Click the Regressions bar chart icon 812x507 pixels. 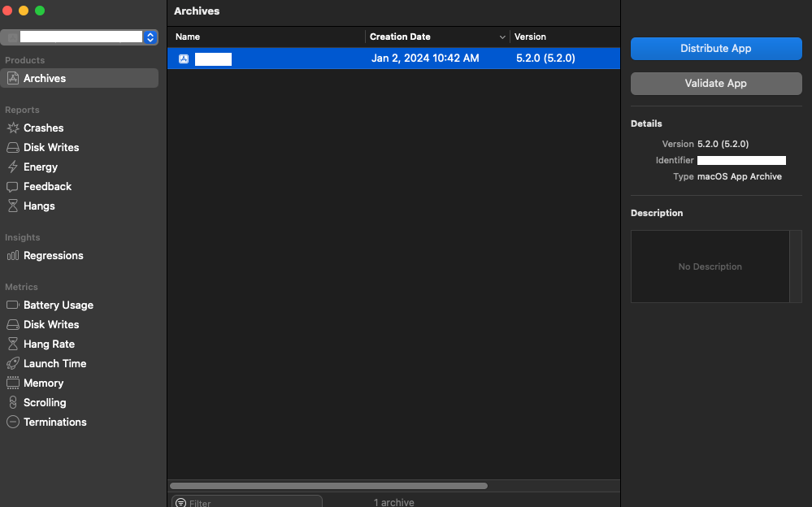[x=13, y=255]
